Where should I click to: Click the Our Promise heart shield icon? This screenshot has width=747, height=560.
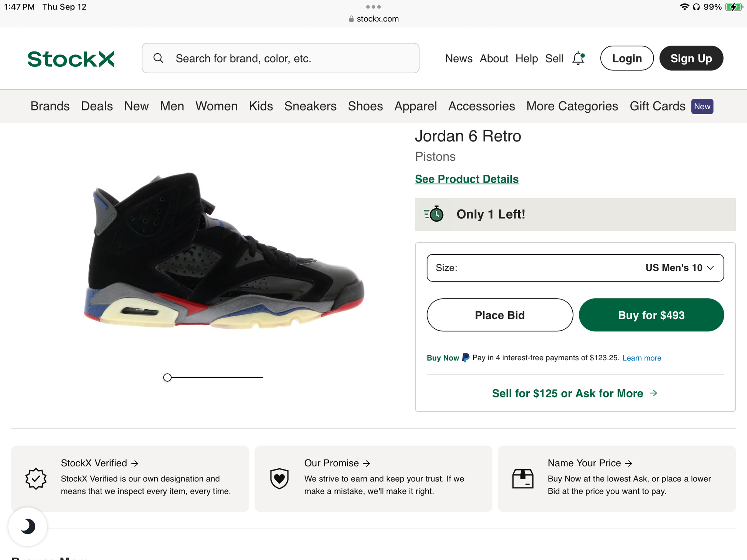(279, 478)
